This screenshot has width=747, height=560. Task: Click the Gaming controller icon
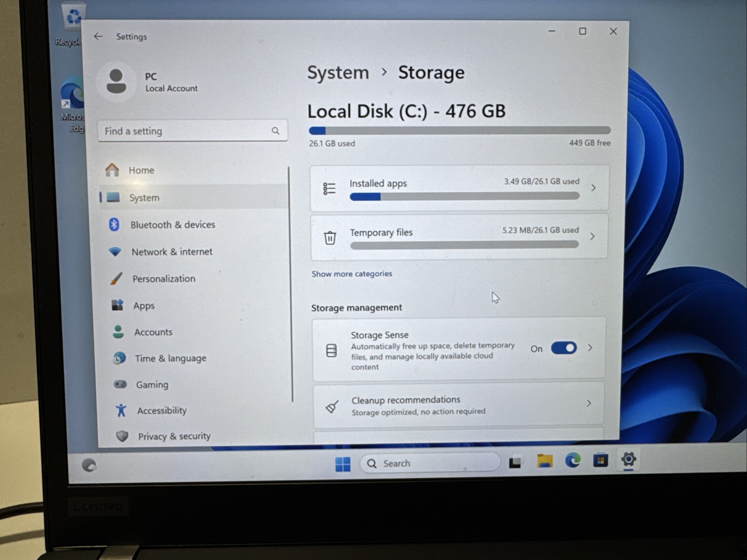(121, 384)
